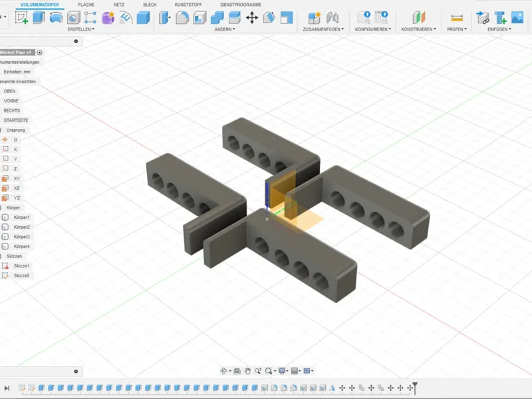Open the viewports layout dropdown
The height and width of the screenshot is (399, 532).
(308, 371)
